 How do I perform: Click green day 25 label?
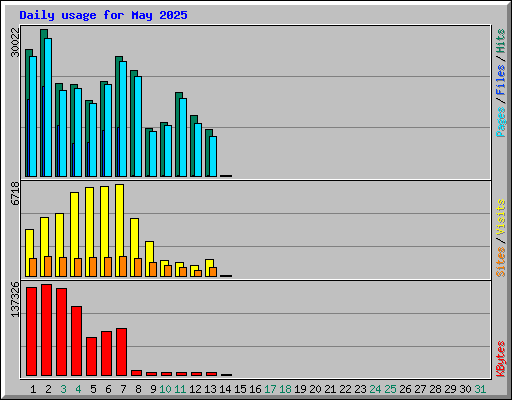pyautogui.click(x=390, y=389)
